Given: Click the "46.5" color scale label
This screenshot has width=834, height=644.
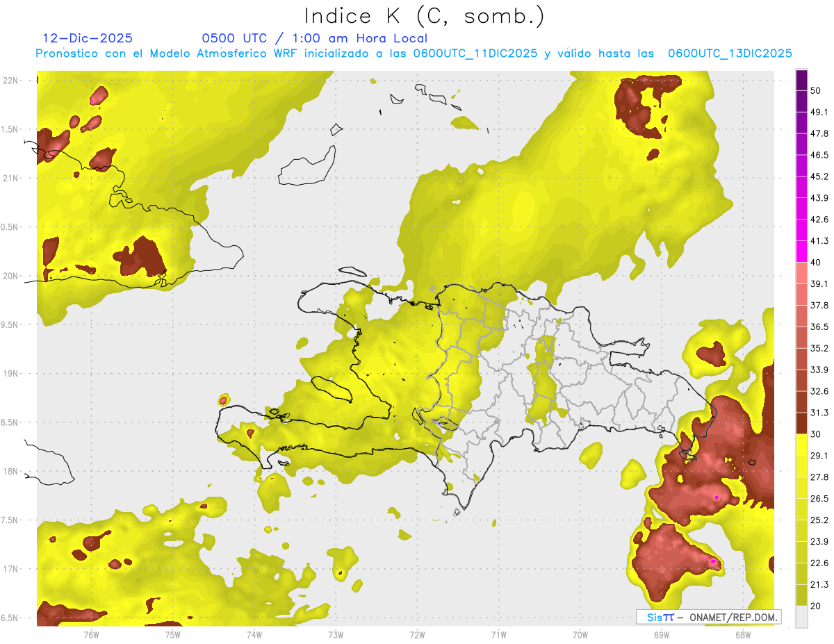Looking at the screenshot, I should [x=819, y=155].
